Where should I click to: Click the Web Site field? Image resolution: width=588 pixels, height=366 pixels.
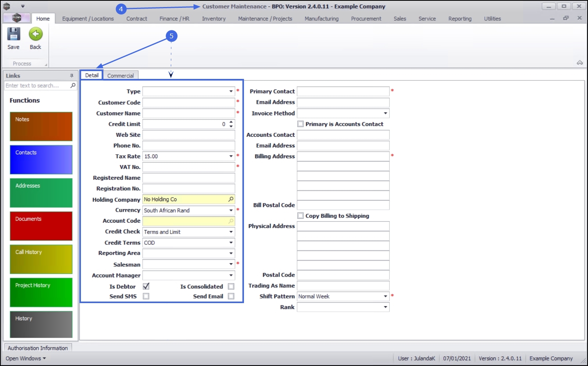tap(189, 135)
